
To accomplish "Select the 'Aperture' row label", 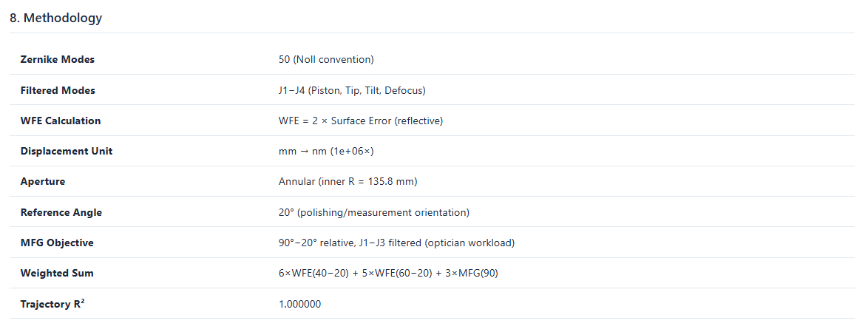I will (x=43, y=181).
